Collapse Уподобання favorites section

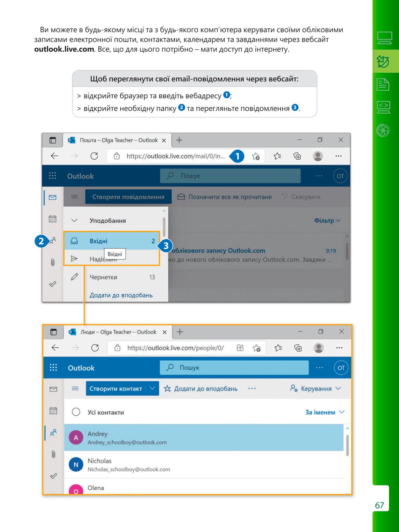click(74, 221)
